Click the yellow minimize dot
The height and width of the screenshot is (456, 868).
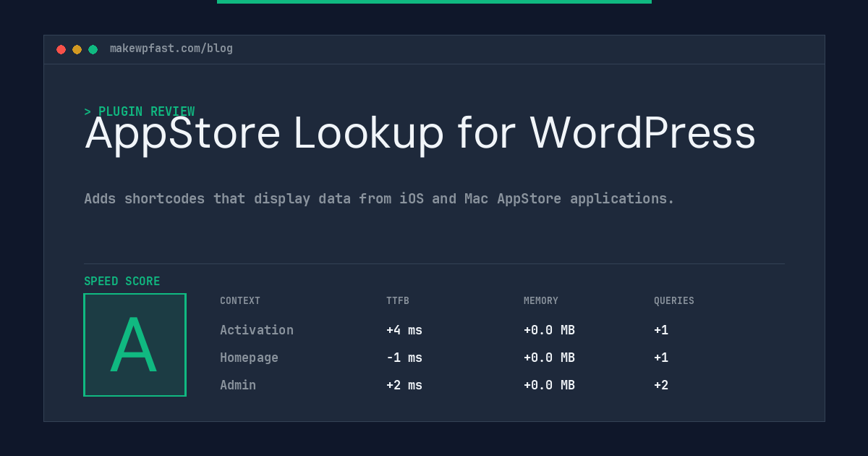pos(77,49)
